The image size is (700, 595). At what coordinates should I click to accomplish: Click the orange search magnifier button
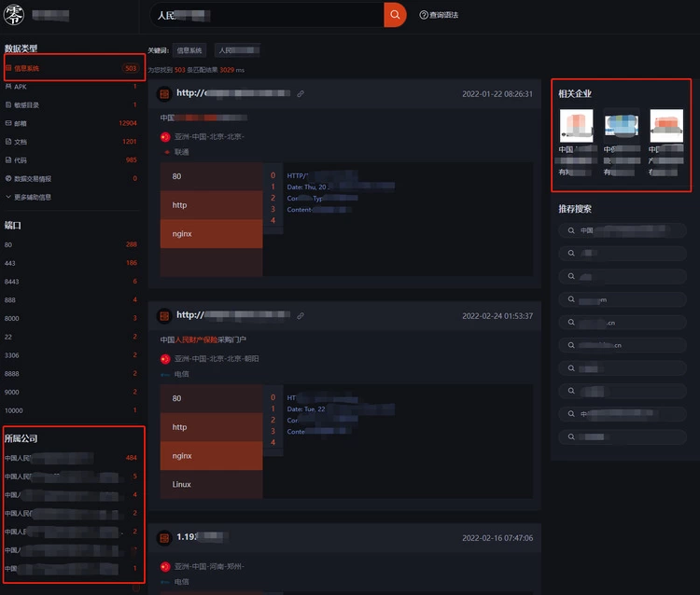[x=395, y=15]
